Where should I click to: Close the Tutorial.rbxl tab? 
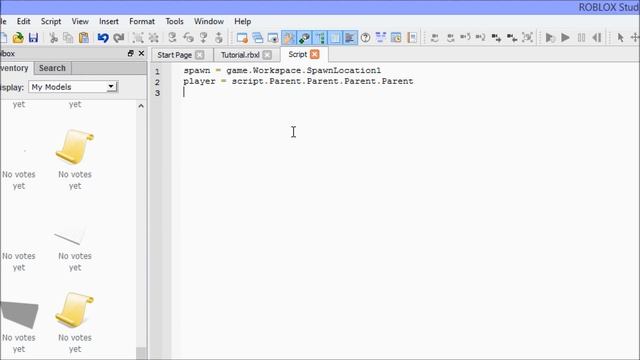[x=267, y=55]
